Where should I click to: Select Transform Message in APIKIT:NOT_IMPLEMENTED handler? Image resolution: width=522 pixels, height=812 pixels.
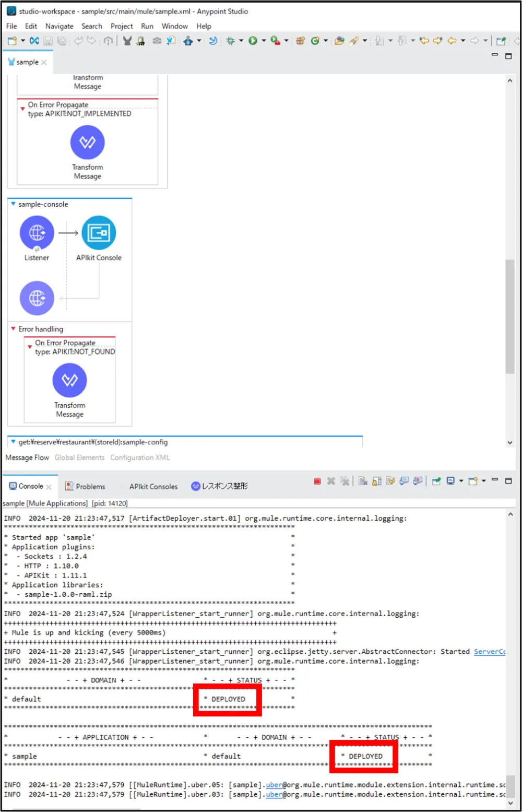pos(87,142)
